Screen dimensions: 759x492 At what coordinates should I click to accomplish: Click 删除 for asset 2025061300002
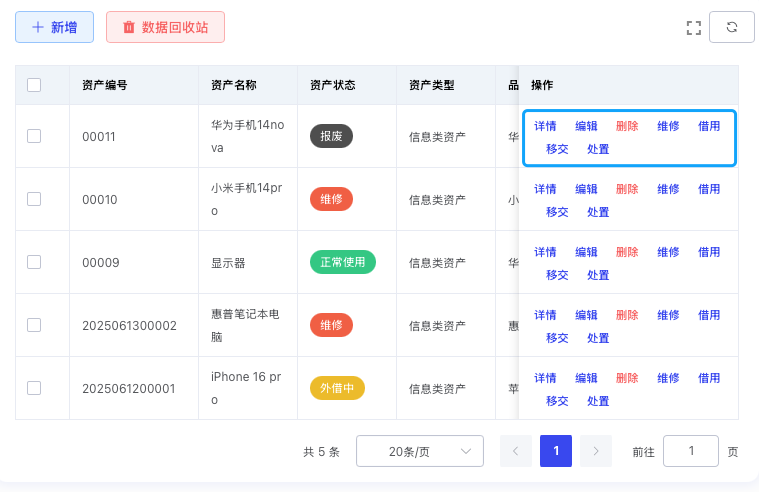tap(627, 315)
